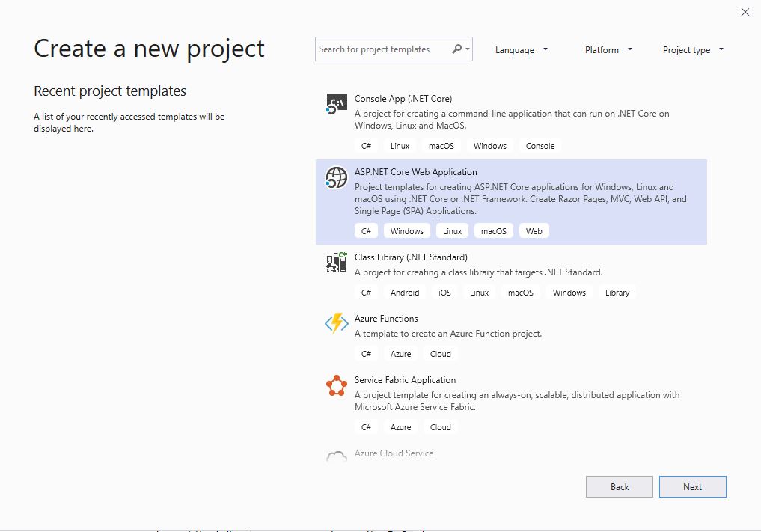Select Console App (.NET Core) template title
Viewport: 761px width, 532px height.
coord(403,99)
